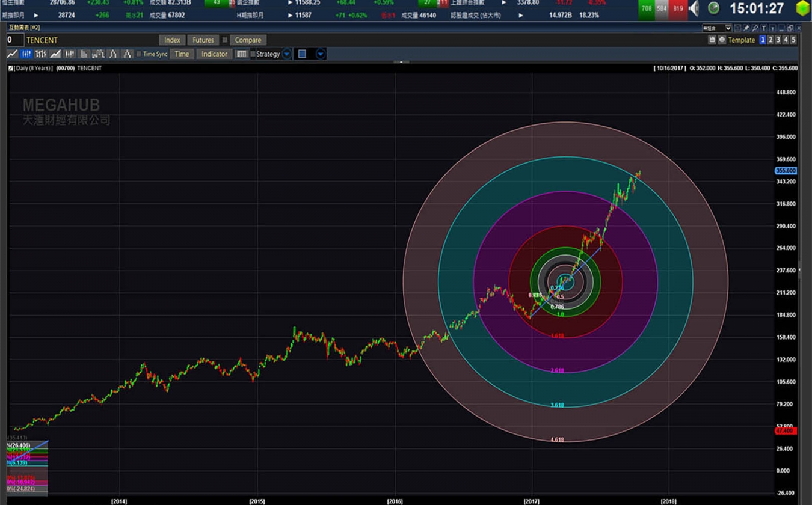Open the table grid icon beside Indicator
Image resolution: width=812 pixels, height=505 pixels.
241,54
